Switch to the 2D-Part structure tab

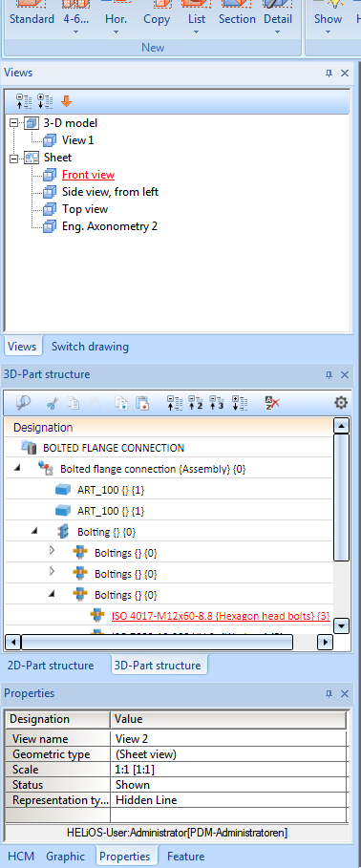click(51, 666)
